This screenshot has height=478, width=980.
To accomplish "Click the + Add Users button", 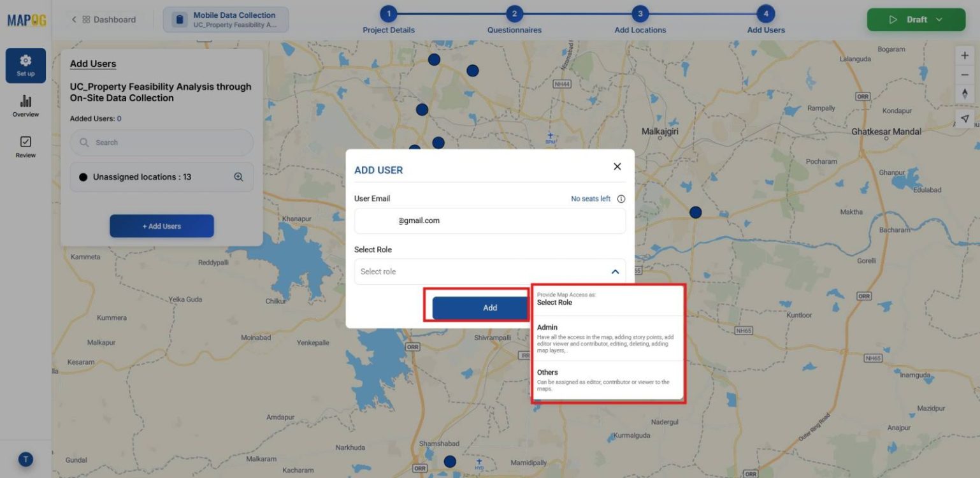I will pos(161,226).
